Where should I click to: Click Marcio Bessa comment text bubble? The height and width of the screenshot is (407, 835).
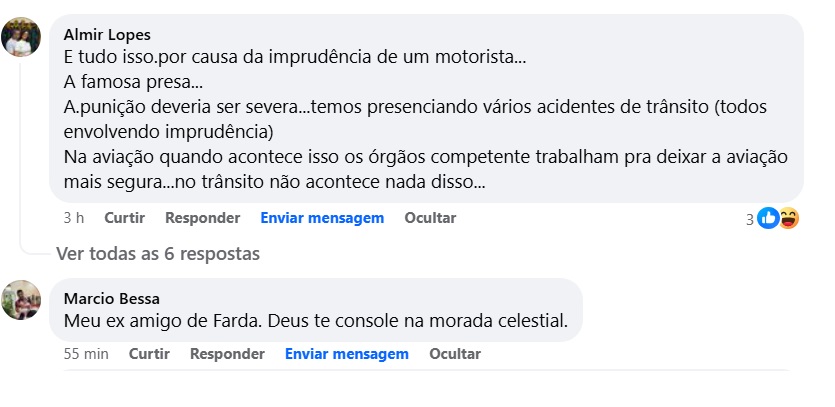click(x=315, y=322)
